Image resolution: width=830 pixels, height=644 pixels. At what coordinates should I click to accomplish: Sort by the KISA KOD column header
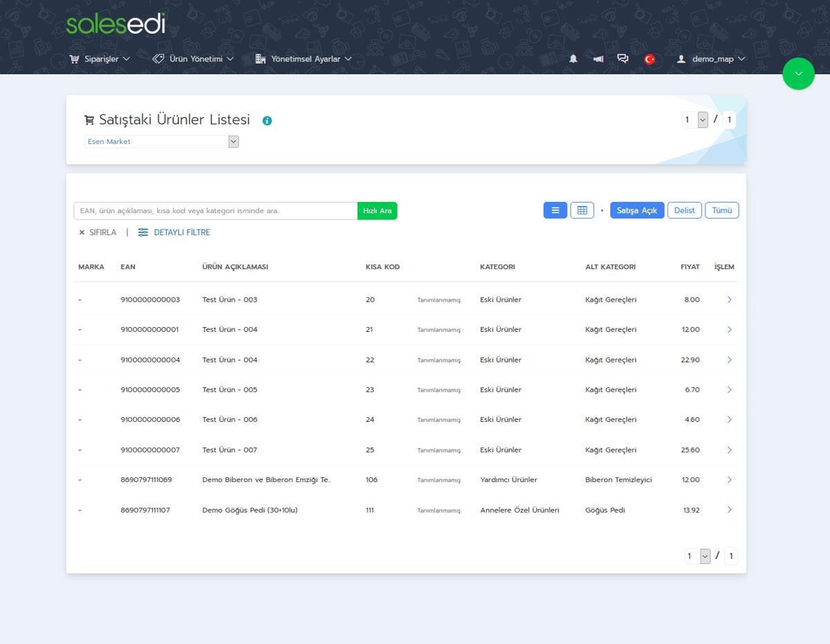pos(382,267)
